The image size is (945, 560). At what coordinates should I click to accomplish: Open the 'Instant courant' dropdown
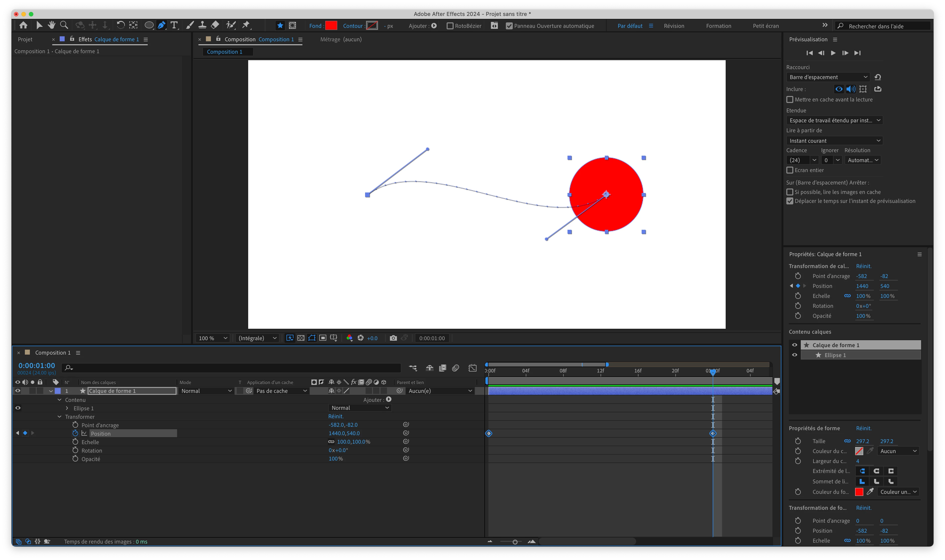click(x=834, y=141)
